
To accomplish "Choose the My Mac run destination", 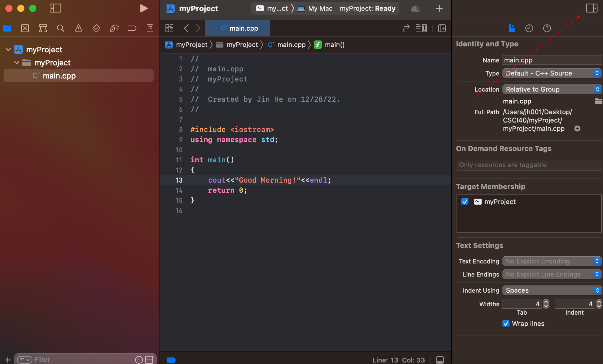I will [x=315, y=8].
